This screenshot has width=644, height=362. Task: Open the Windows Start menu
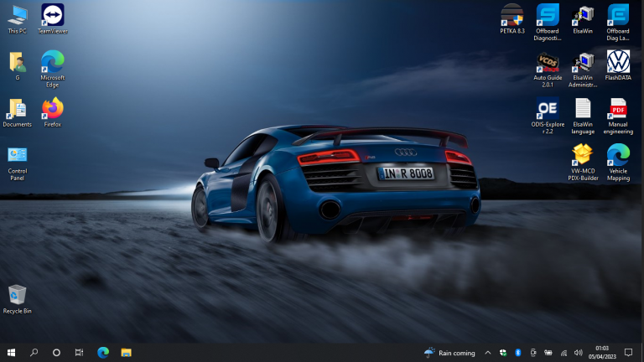tap(12, 353)
